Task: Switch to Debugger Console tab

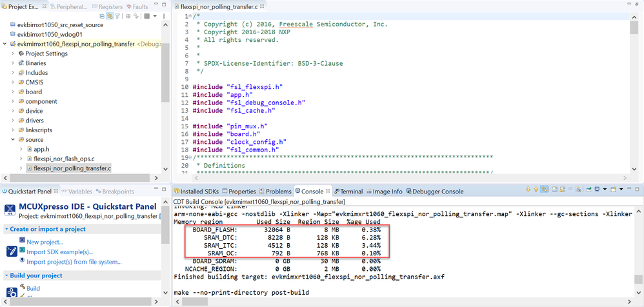Action: 434,192
